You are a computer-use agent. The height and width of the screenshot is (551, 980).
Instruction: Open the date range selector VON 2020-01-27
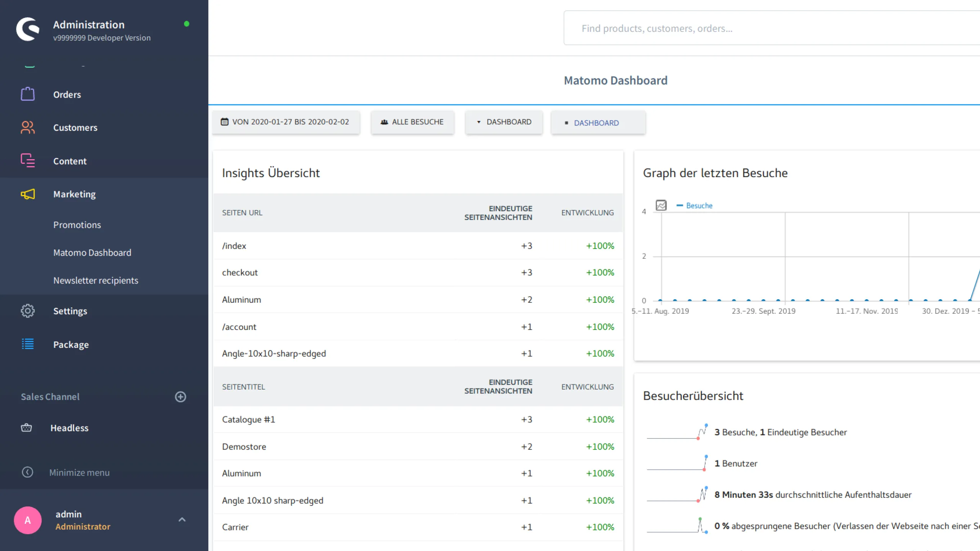(x=286, y=122)
